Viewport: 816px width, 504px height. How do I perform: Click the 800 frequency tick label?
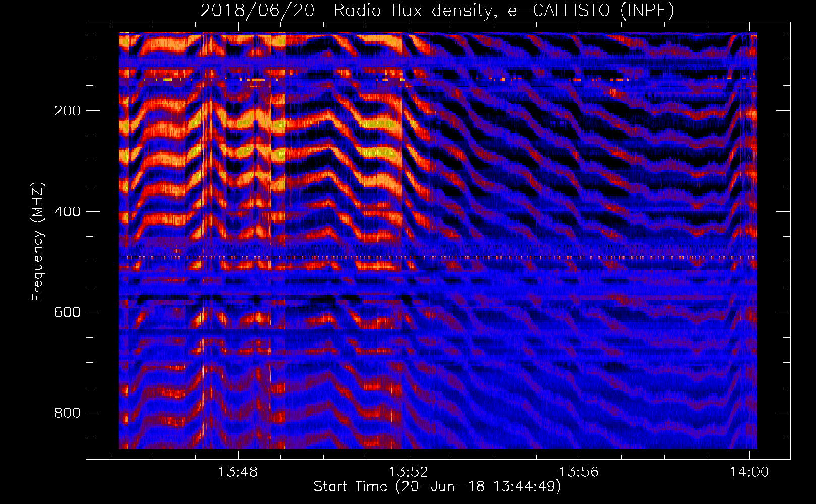pyautogui.click(x=68, y=413)
